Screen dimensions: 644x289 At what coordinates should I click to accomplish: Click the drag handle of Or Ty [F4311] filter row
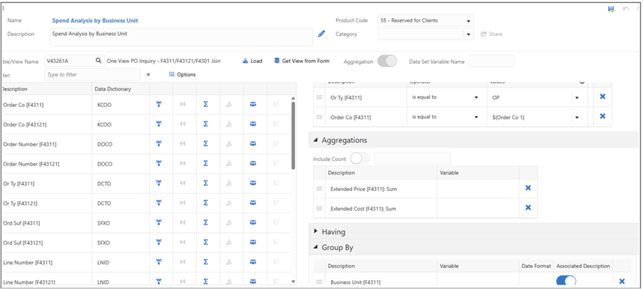(x=319, y=97)
